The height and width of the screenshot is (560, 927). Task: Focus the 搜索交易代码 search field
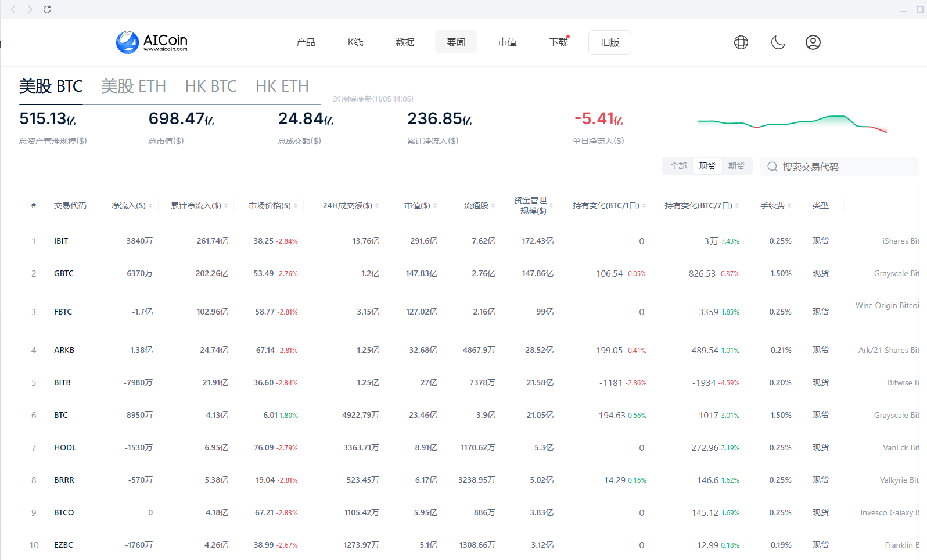tap(839, 167)
